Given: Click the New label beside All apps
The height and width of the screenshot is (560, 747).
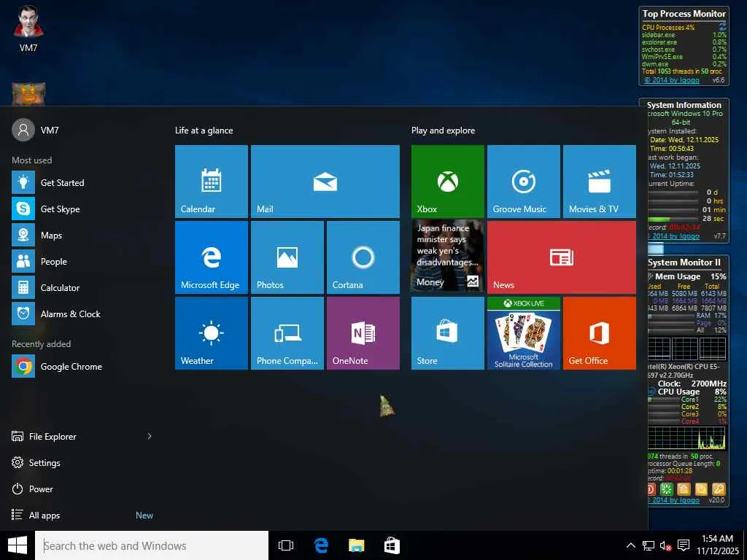Looking at the screenshot, I should 144,516.
